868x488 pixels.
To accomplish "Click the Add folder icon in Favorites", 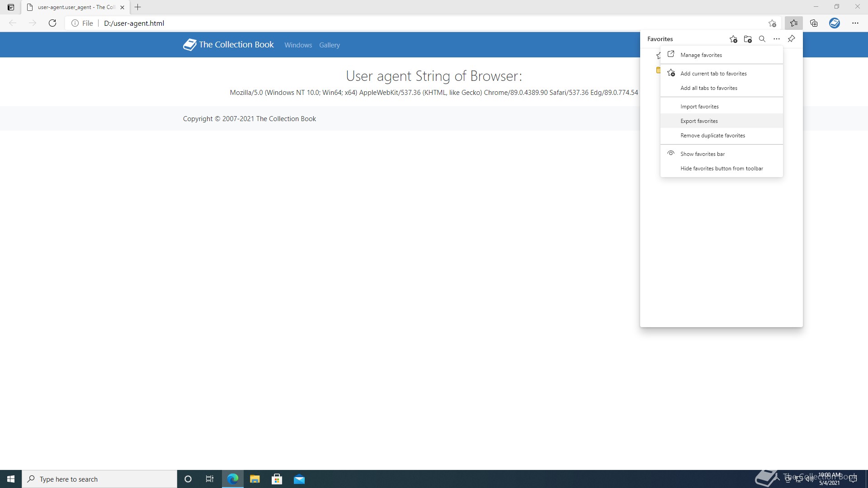I will point(748,39).
